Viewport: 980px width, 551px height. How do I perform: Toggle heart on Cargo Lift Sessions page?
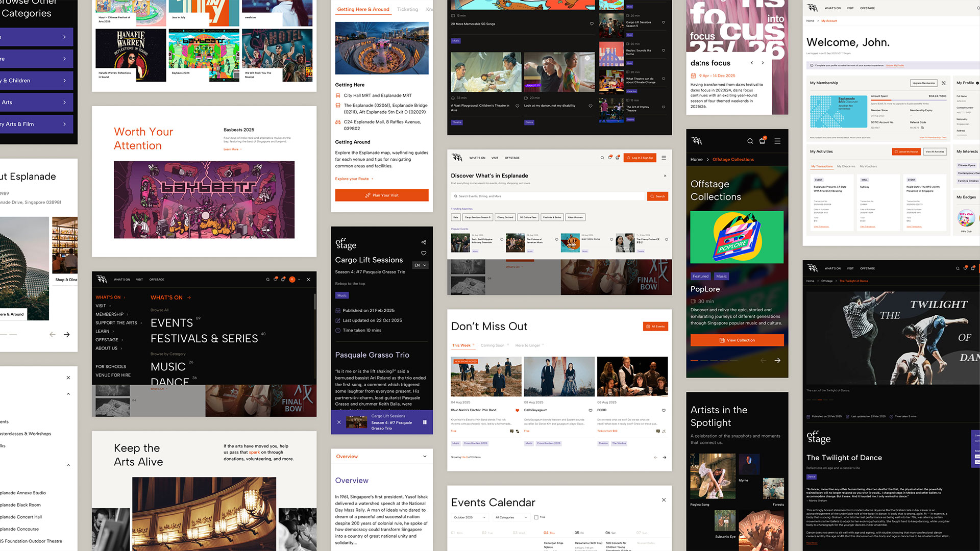tap(424, 253)
